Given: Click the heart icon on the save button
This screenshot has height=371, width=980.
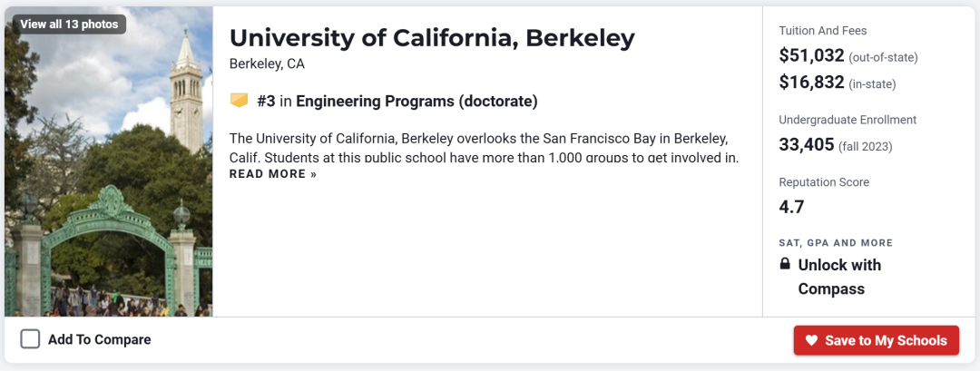Looking at the screenshot, I should (811, 340).
